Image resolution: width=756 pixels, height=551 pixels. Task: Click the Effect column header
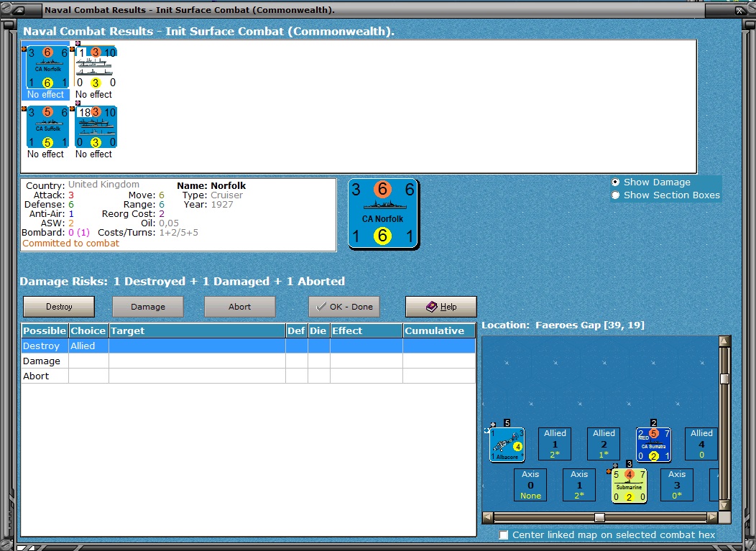point(367,330)
